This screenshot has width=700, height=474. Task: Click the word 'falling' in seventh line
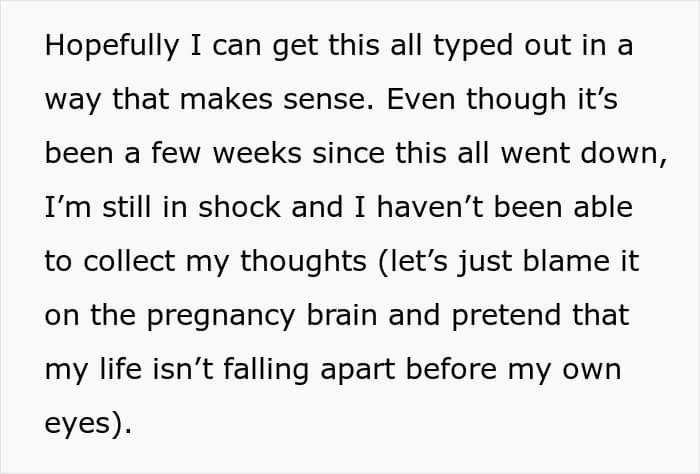pos(266,371)
